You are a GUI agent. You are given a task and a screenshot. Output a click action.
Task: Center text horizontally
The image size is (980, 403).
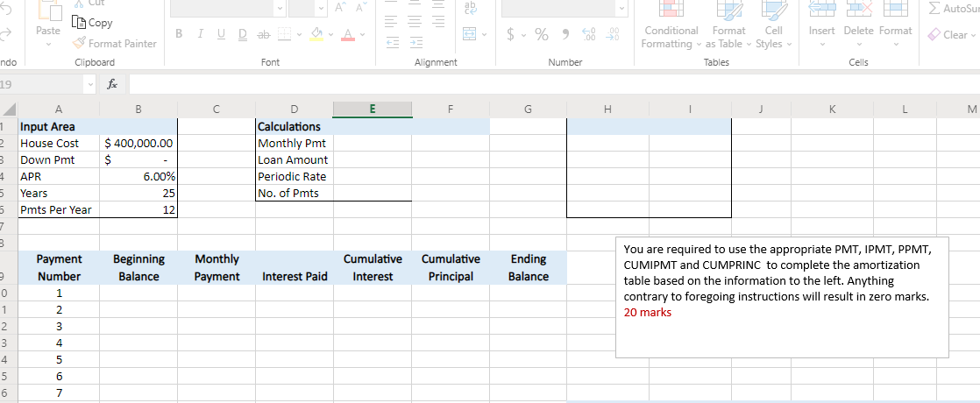(x=413, y=23)
